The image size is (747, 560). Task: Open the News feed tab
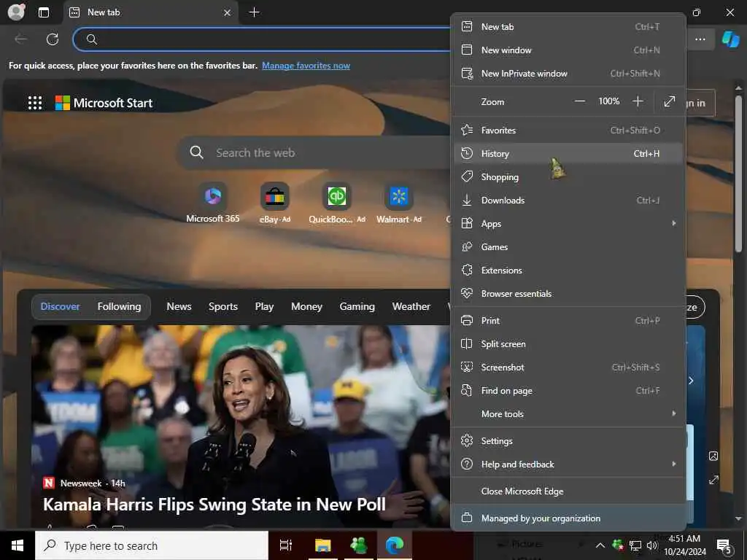pos(179,307)
